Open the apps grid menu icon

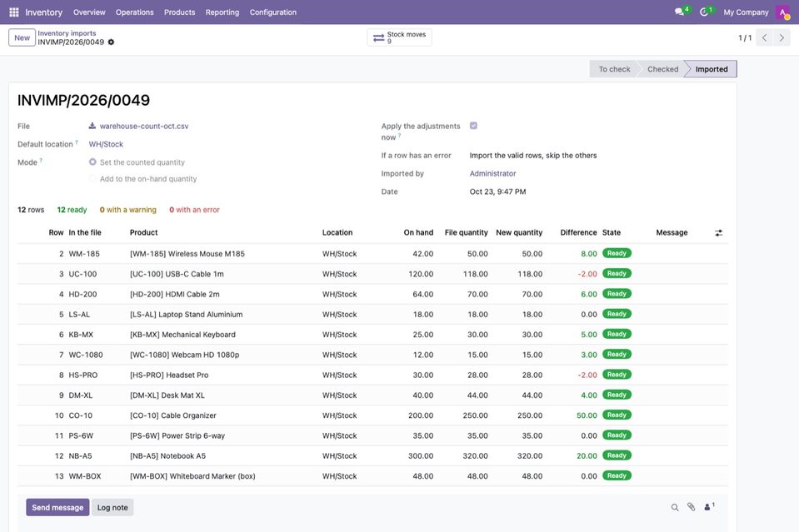click(14, 12)
